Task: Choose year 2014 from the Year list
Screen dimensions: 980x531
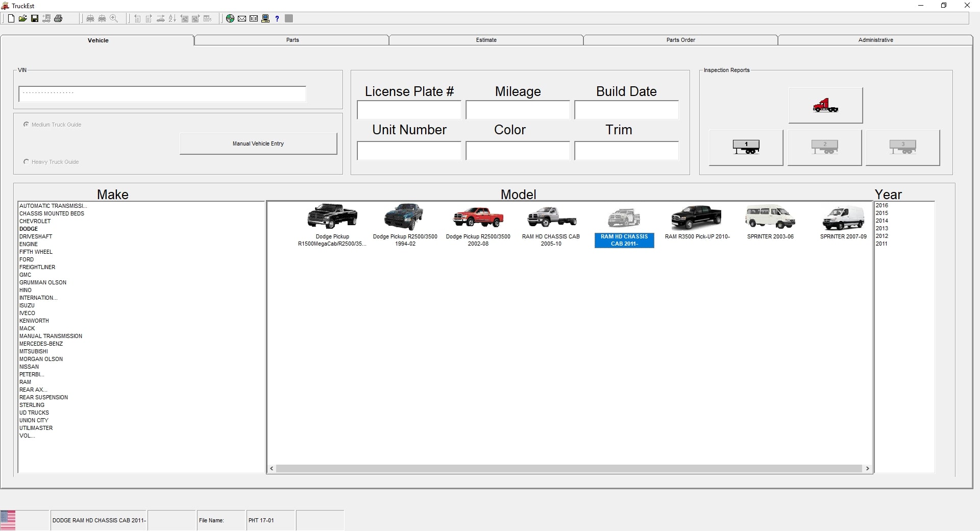Action: 881,221
